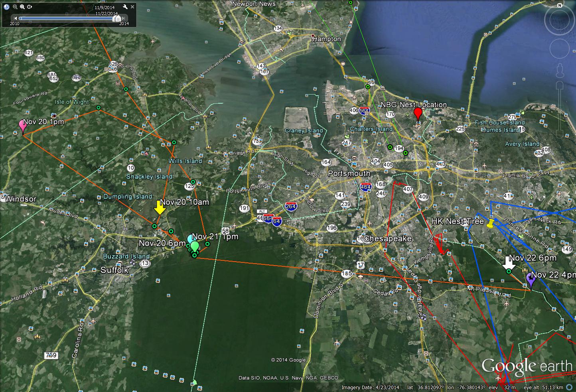Click the time slider's end thumb handle

coord(118,19)
